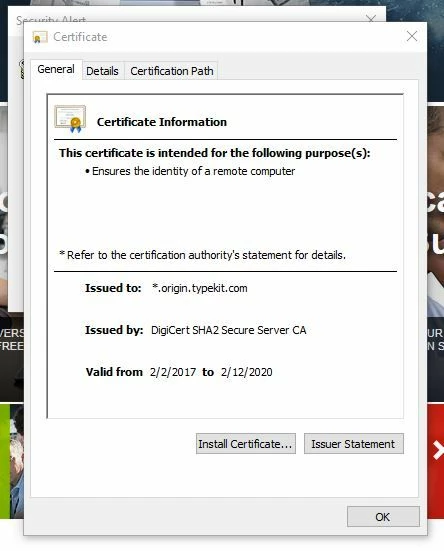This screenshot has width=444, height=551.
Task: Open the Certification Path tab
Action: coord(171,71)
